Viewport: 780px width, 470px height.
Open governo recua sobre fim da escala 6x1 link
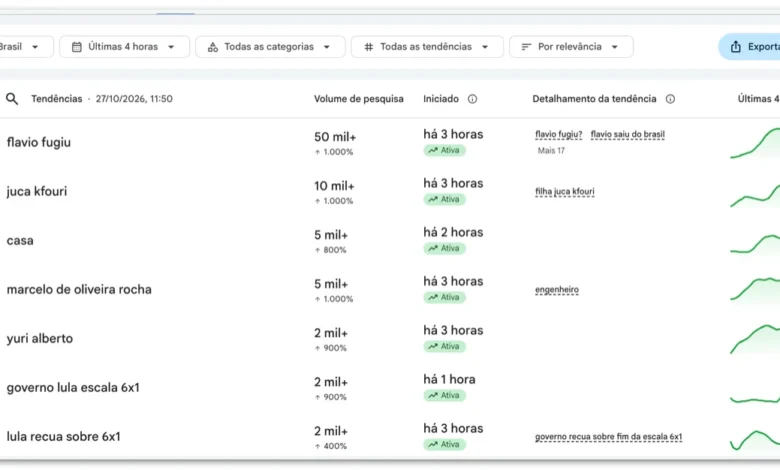click(x=608, y=437)
